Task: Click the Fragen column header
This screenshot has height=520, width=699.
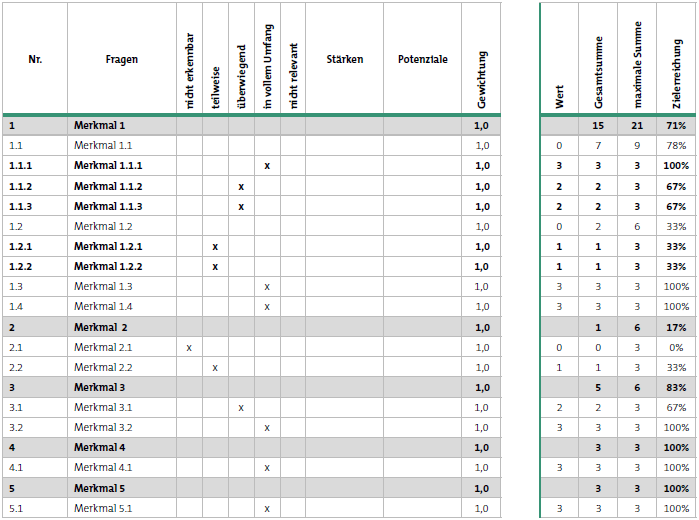Action: 122,59
